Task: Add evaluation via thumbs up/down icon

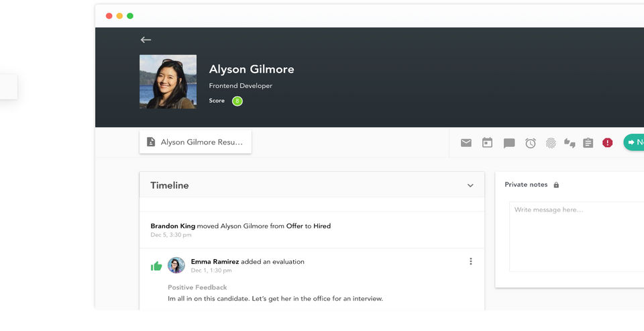Action: (570, 143)
